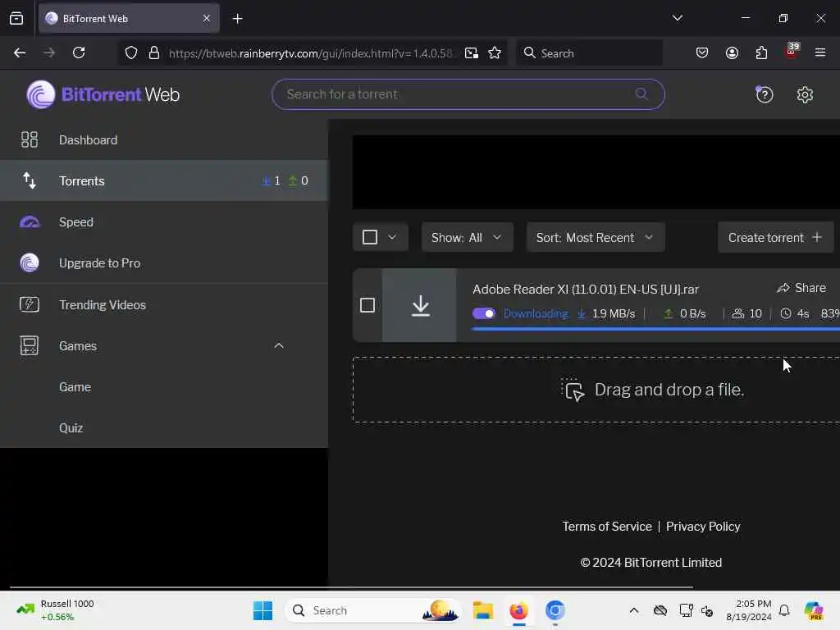Viewport: 840px width, 630px height.
Task: Click the browser address bar URL
Action: pos(311,53)
